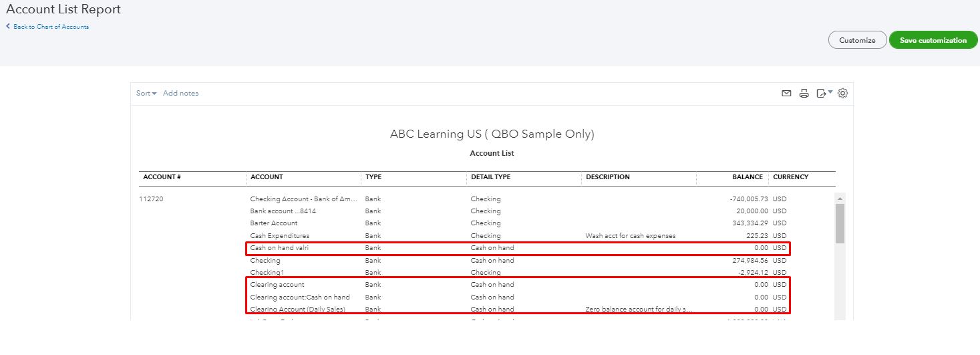Viewport: 980px width, 355px height.
Task: Click the -740,005.73 balance amount
Action: click(x=749, y=199)
